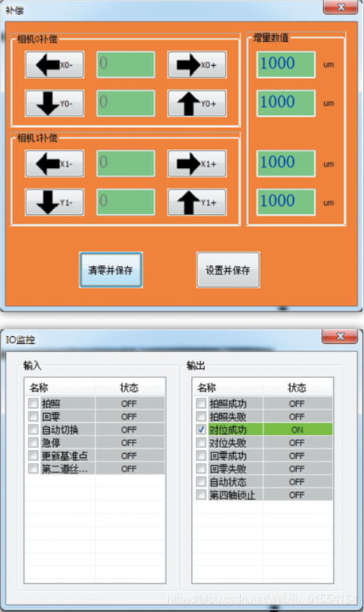Check the 拍照成功 output checkbox
This screenshot has height=612, width=364.
pyautogui.click(x=202, y=403)
